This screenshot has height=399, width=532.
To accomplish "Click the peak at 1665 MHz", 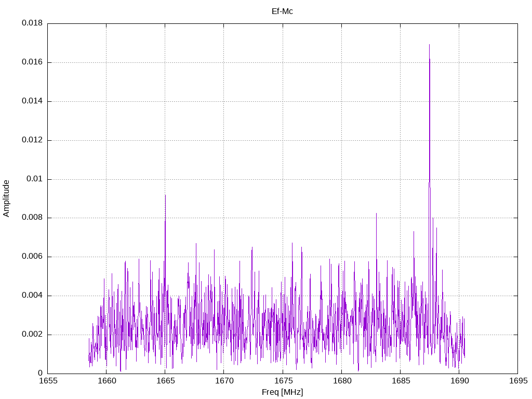I will click(165, 195).
